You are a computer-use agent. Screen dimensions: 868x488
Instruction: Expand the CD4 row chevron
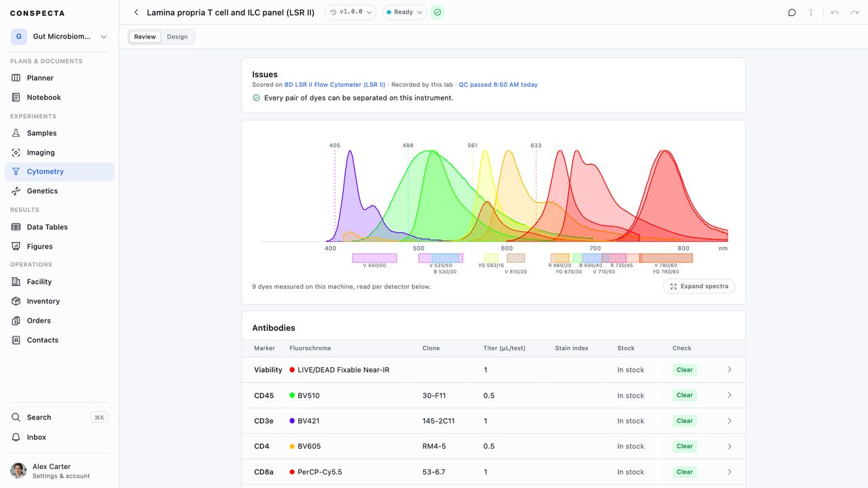click(730, 446)
